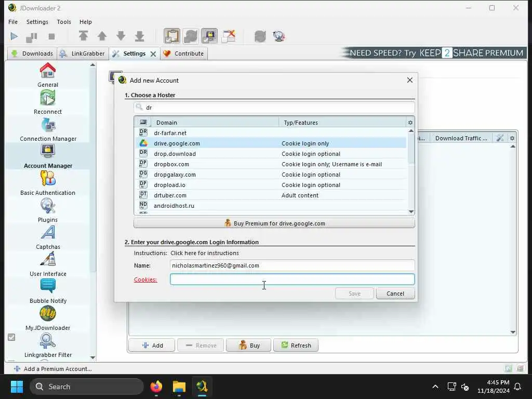Open User Interface settings
This screenshot has height=399, width=532.
pyautogui.click(x=48, y=264)
